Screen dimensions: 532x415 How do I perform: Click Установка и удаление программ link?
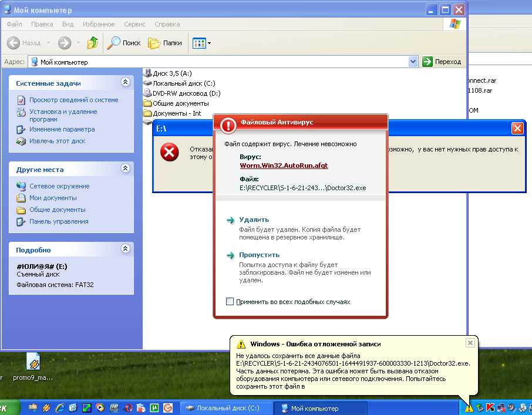pos(63,115)
